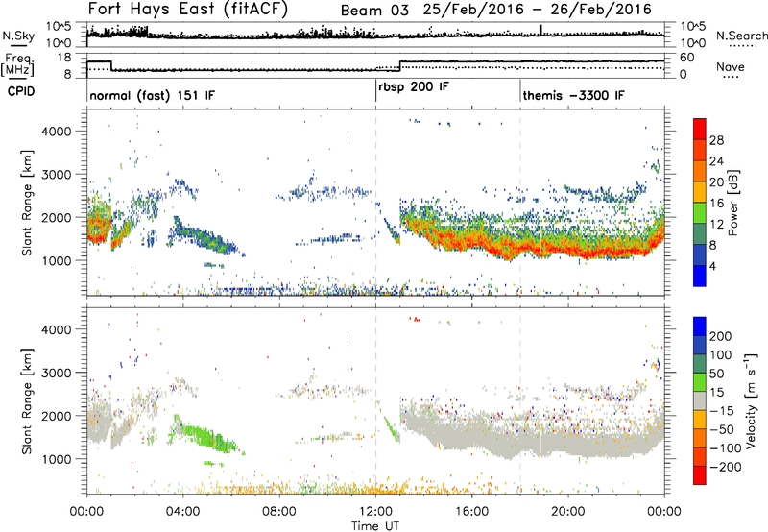Click the 'Power [dB]' color bar label

coord(733,204)
